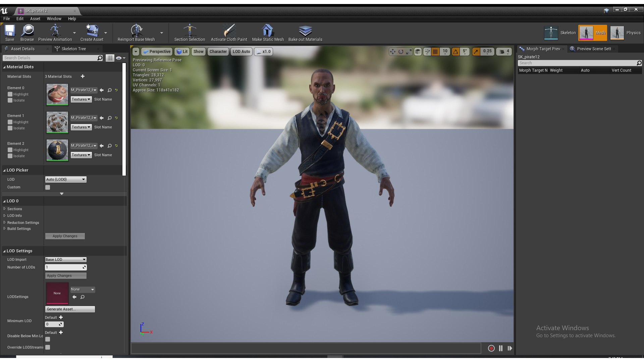
Task: Switch to Physics editor mode
Action: click(625, 33)
